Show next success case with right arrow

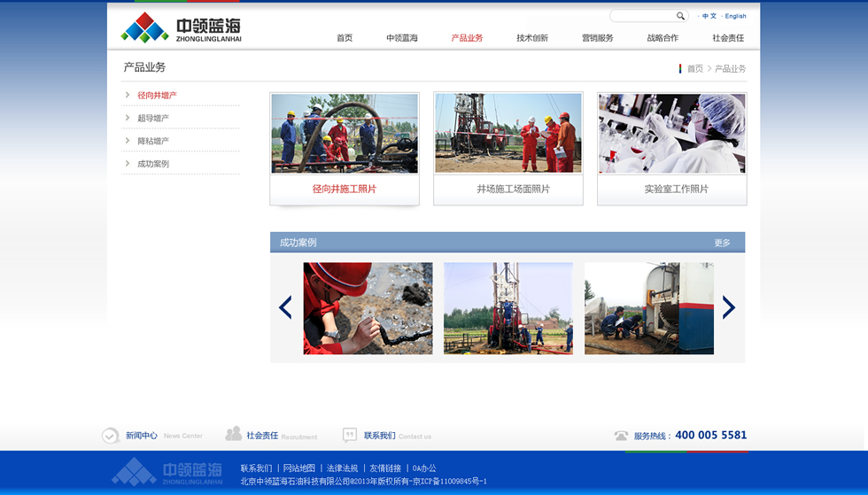pos(728,307)
